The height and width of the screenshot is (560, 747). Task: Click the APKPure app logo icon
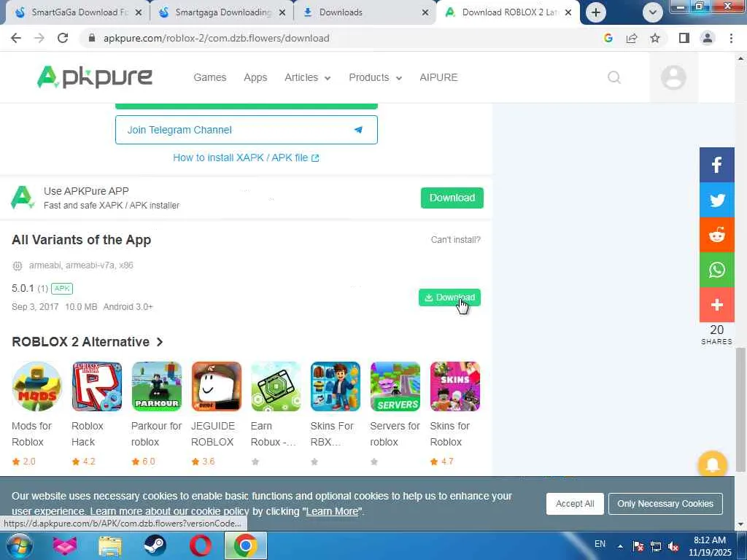click(x=23, y=198)
